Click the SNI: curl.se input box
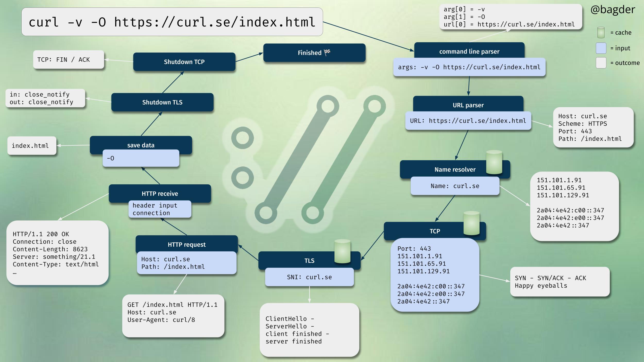 point(309,277)
